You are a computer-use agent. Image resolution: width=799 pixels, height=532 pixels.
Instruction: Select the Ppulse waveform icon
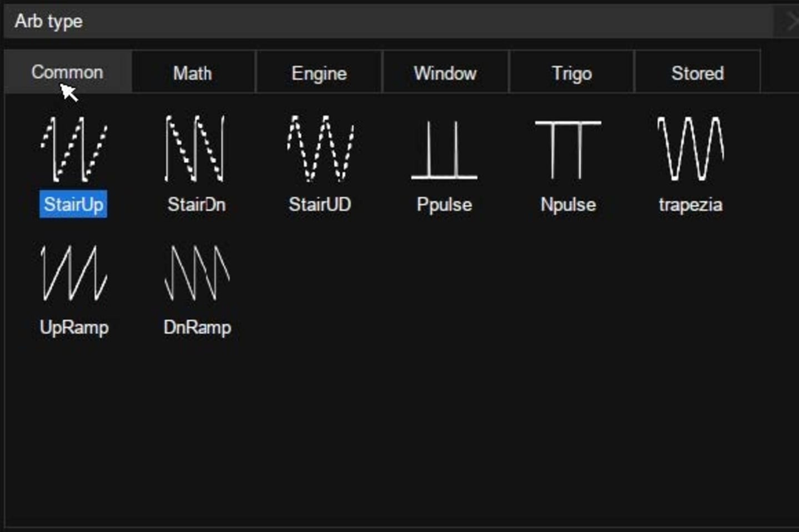coord(444,150)
